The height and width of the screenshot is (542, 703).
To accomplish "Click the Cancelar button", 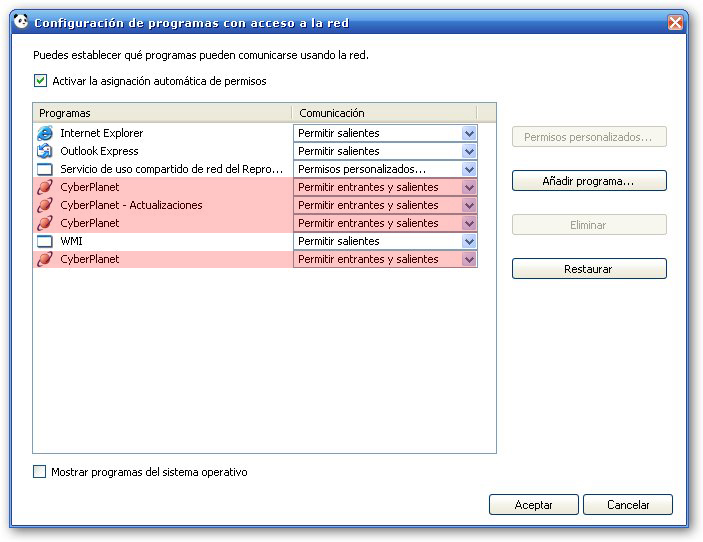I will pyautogui.click(x=628, y=505).
